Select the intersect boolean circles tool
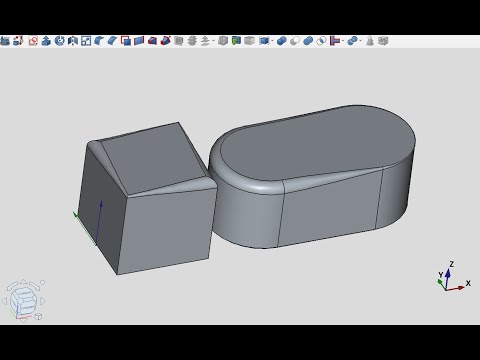The width and height of the screenshot is (480, 360). (x=321, y=41)
